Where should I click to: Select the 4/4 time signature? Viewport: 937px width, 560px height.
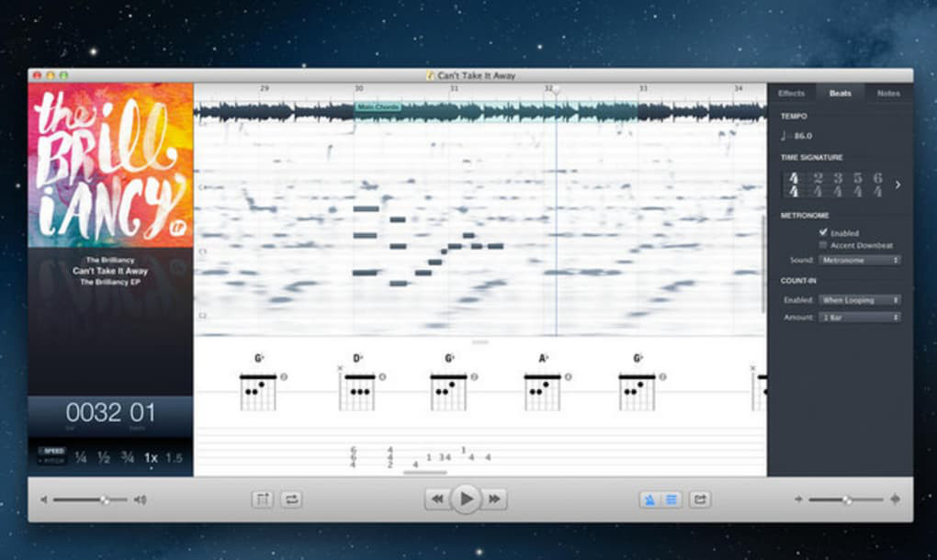click(x=794, y=185)
